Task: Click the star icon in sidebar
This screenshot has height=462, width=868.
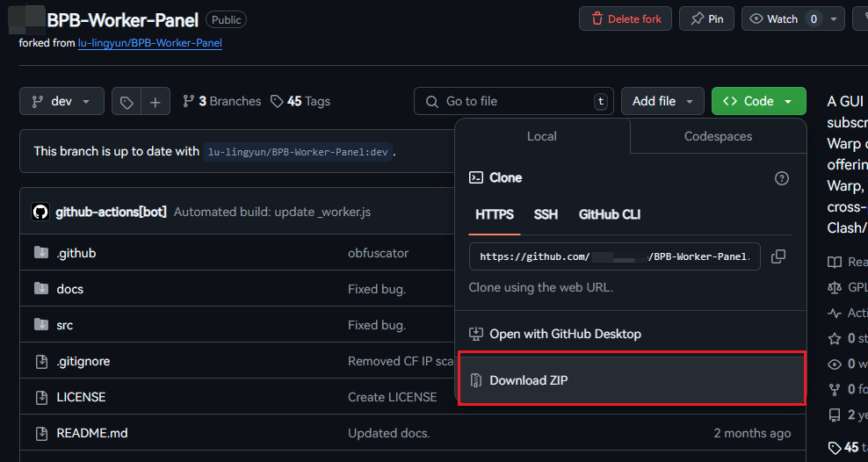Action: click(835, 339)
